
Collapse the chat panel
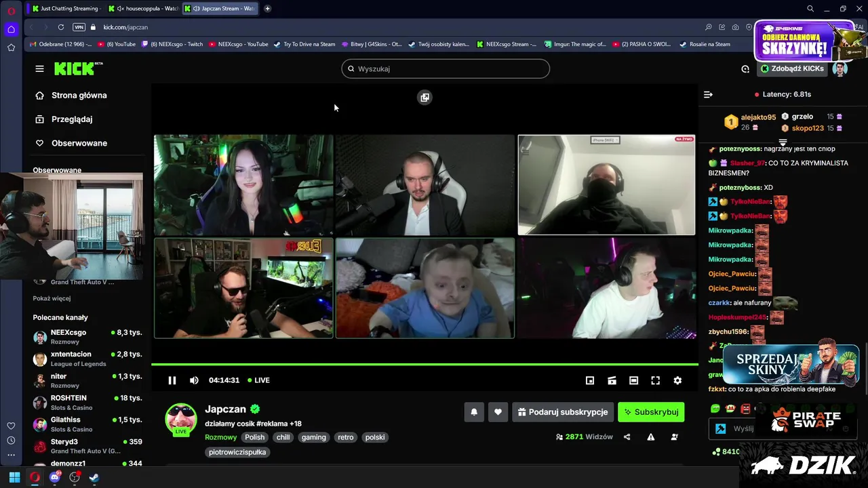point(708,95)
